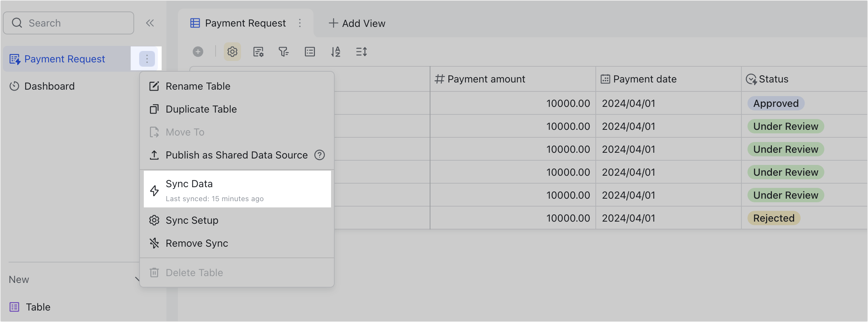Click the Sync Data lightning icon

[154, 190]
